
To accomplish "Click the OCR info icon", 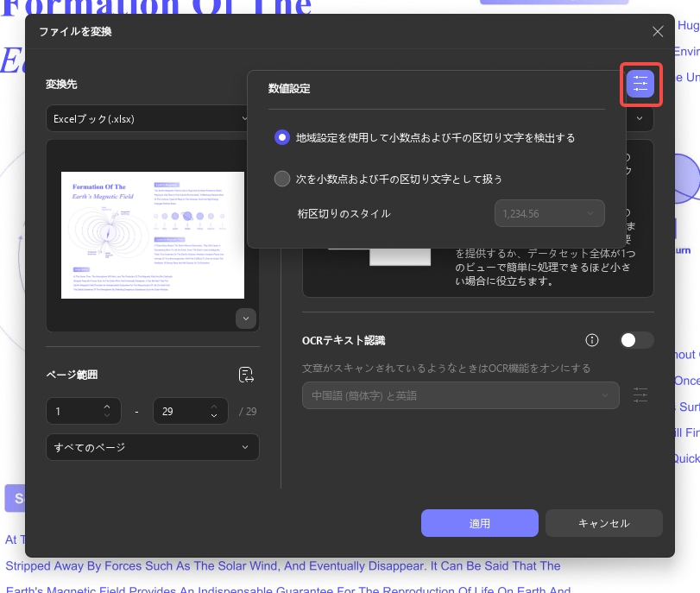I will click(592, 340).
